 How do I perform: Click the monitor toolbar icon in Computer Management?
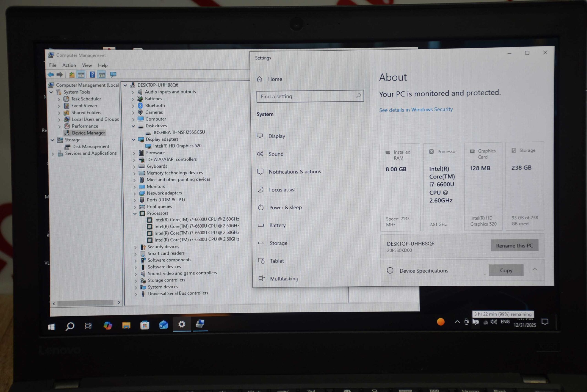point(113,74)
